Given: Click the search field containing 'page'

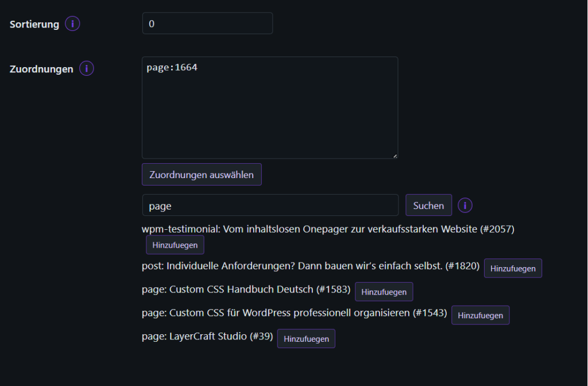Looking at the screenshot, I should click(270, 205).
